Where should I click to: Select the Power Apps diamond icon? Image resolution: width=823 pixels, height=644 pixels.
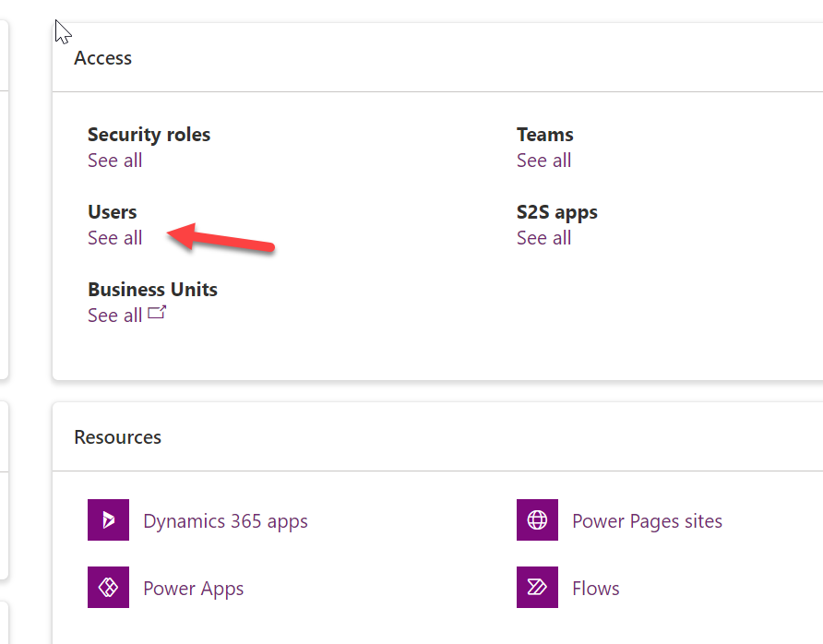(108, 587)
